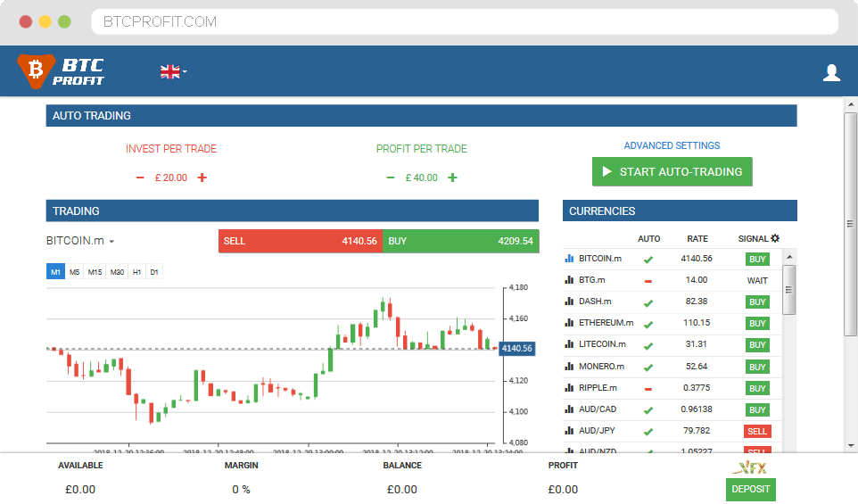Click the currencies list scrollbar thumb

pos(788,290)
